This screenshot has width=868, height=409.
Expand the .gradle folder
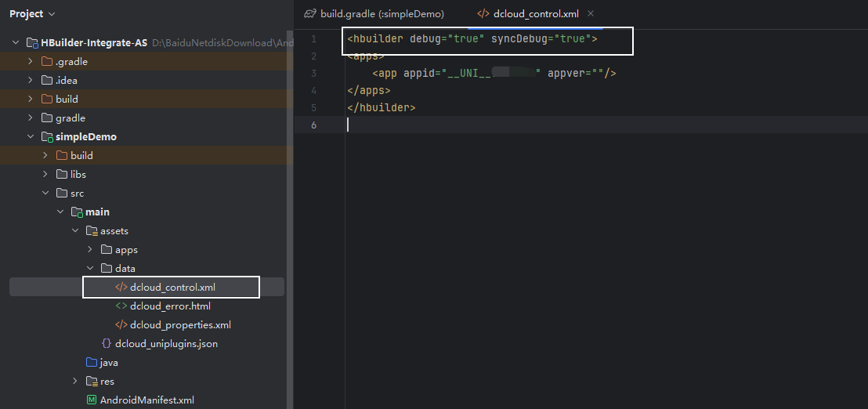[31, 62]
